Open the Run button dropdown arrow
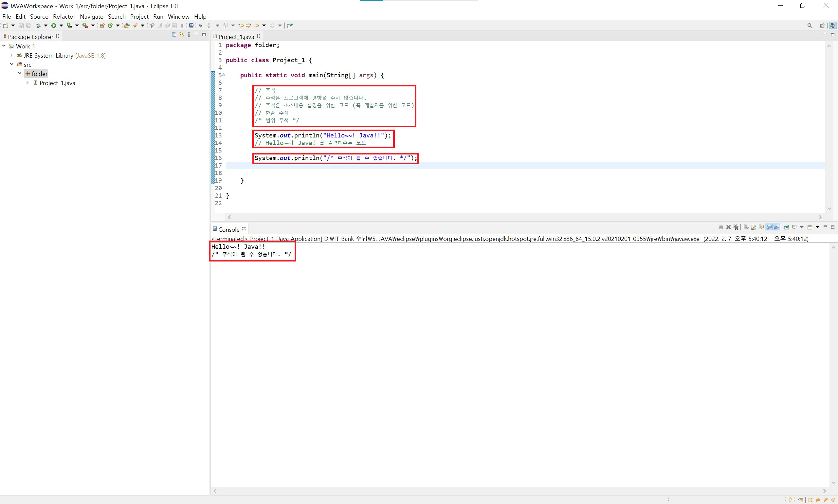Image resolution: width=838 pixels, height=504 pixels. [x=62, y=26]
